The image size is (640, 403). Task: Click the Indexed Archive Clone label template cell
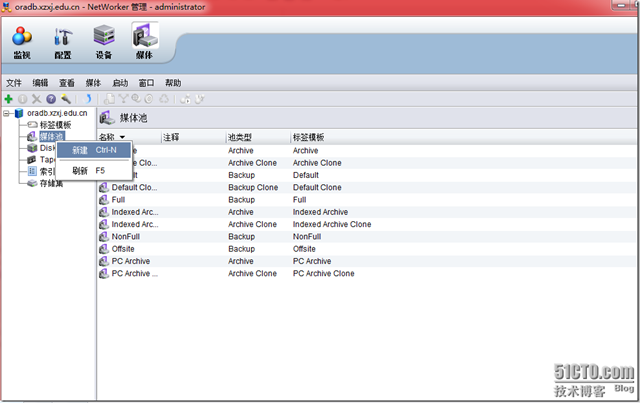coord(332,224)
